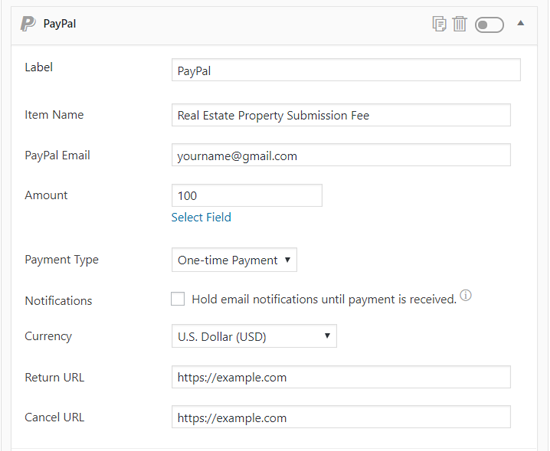The width and height of the screenshot is (550, 451).
Task: Click the PayPal Email input field
Action: click(x=341, y=155)
